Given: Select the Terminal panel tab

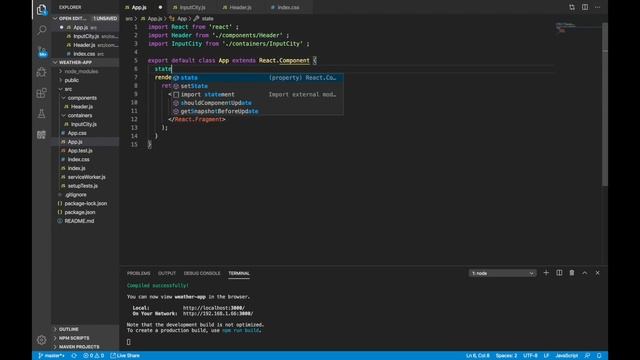Looking at the screenshot, I should [x=239, y=273].
